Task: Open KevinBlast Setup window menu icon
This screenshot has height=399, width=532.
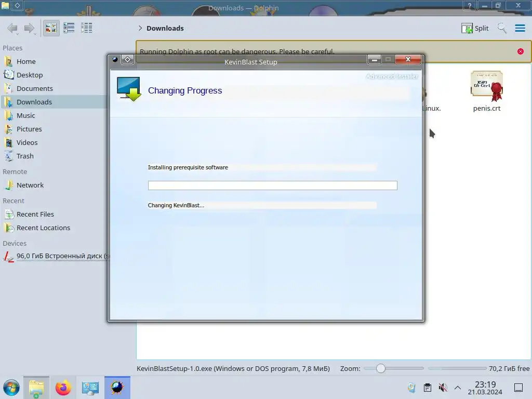Action: pos(115,59)
